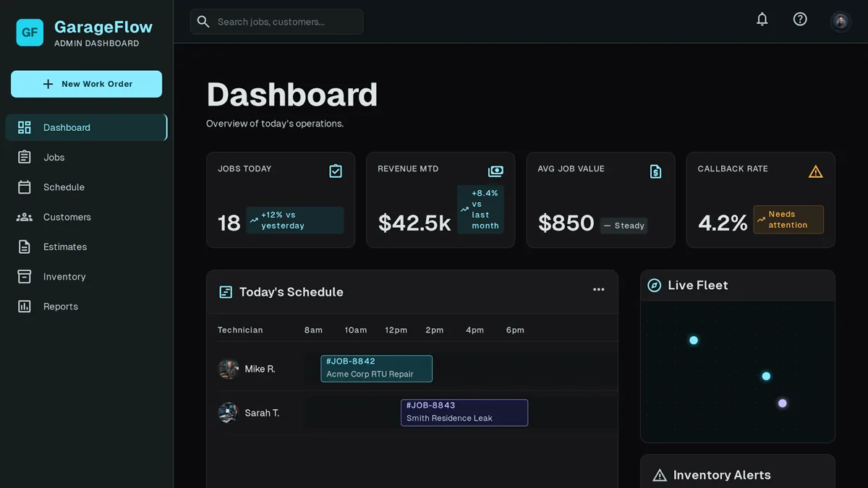Click the GF GarageFlow logo badge

tap(30, 33)
